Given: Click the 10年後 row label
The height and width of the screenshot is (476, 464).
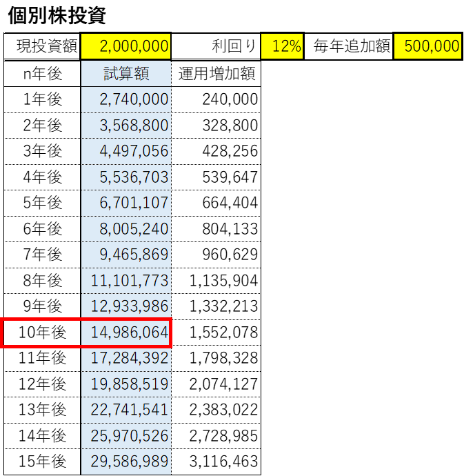Looking at the screenshot, I should (42, 333).
